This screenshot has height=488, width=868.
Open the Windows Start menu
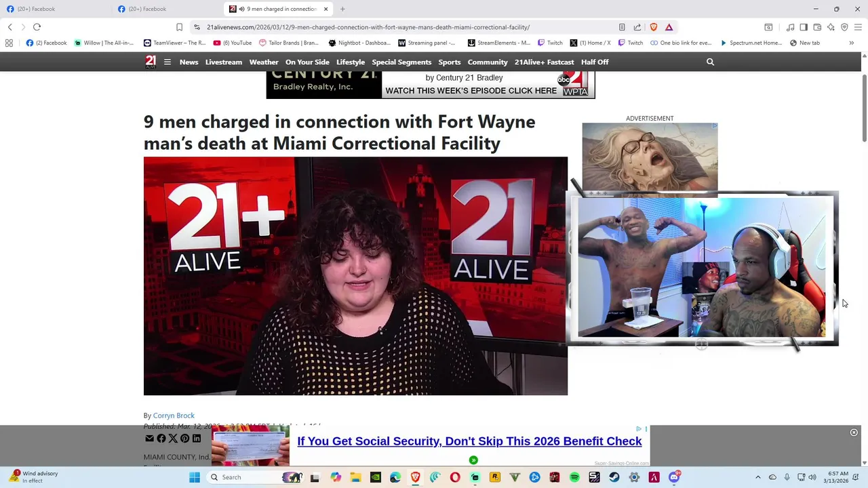195,477
